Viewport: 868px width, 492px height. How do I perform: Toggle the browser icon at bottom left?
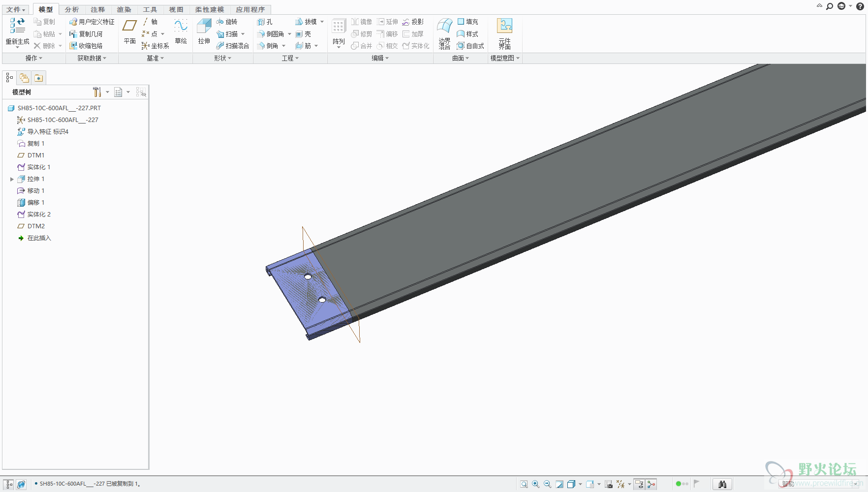21,484
